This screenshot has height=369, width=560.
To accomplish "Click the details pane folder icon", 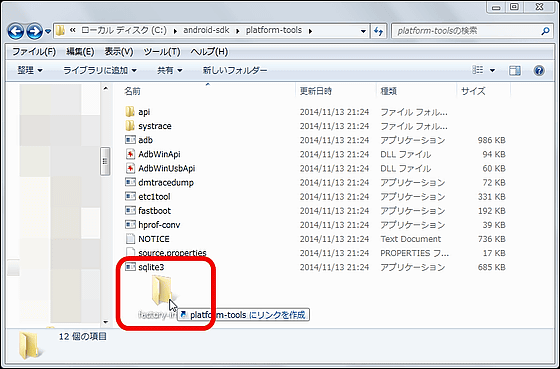I will (31, 345).
